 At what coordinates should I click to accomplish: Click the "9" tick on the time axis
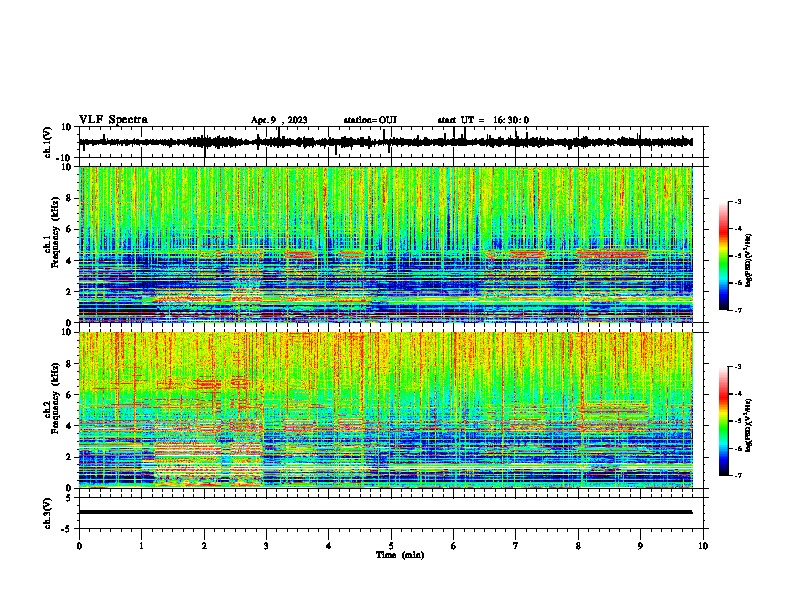coord(640,546)
